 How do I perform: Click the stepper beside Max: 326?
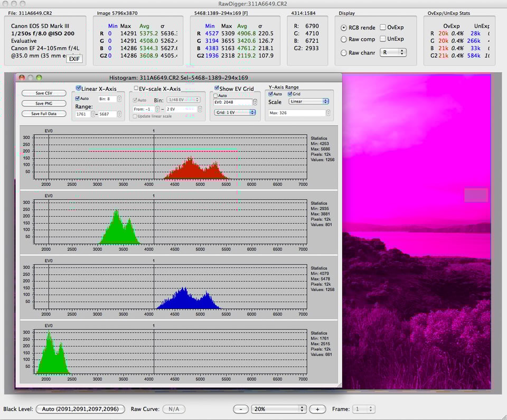328,113
